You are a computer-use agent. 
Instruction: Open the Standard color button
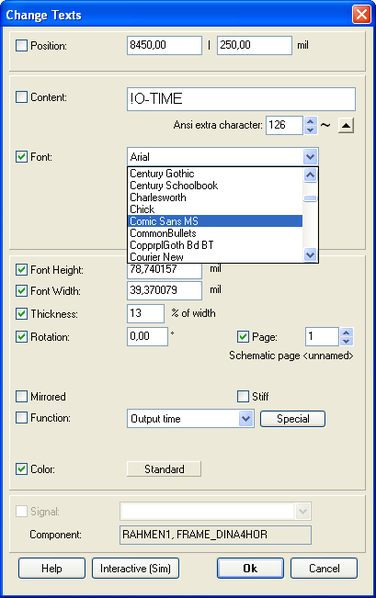click(x=164, y=469)
